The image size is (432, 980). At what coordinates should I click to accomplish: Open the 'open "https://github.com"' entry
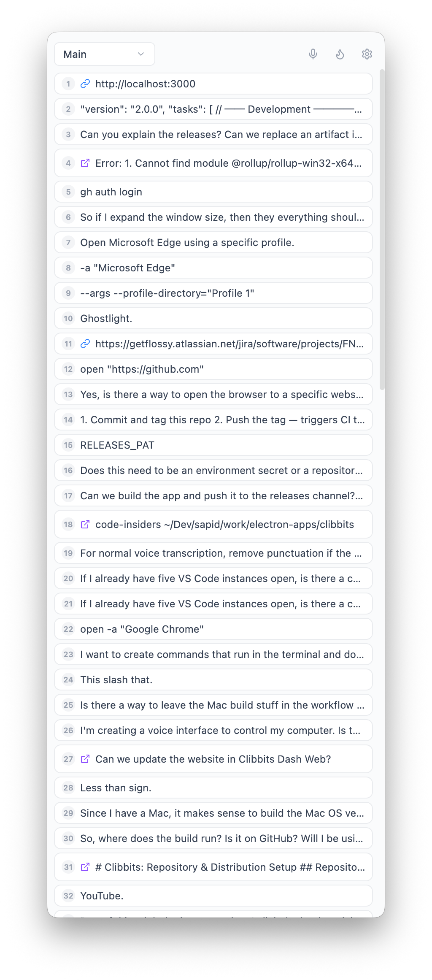click(x=213, y=369)
